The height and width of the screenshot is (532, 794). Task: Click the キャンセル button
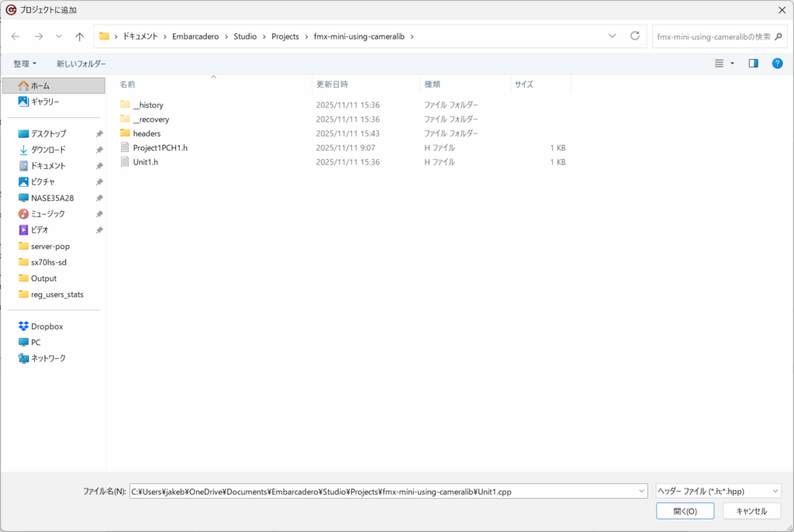tap(751, 511)
